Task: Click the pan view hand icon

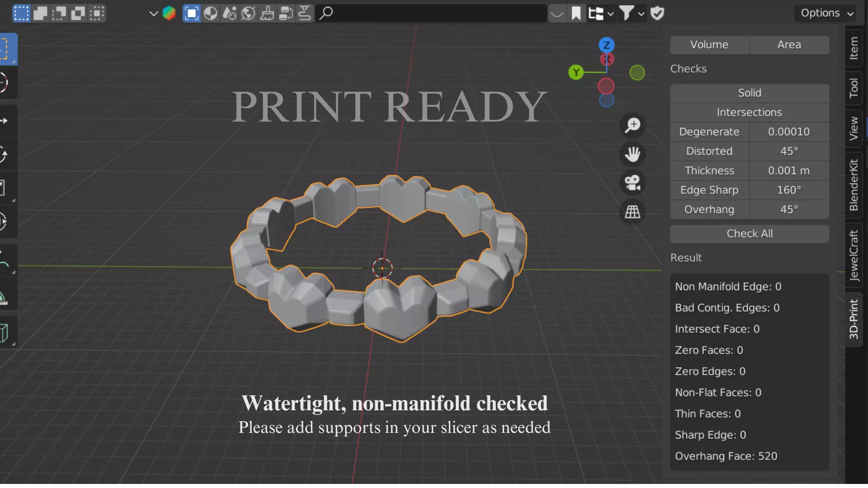Action: 632,154
